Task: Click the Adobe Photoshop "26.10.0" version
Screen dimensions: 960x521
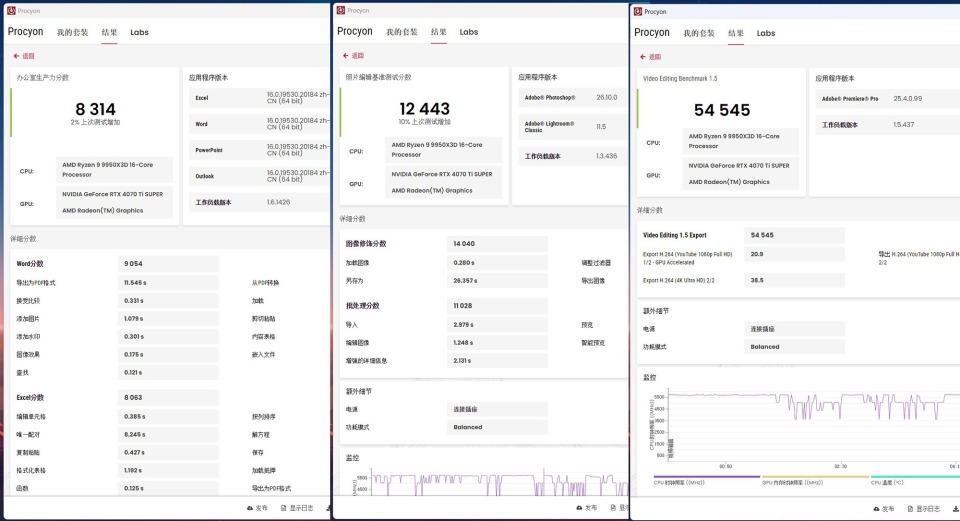Action: click(607, 97)
